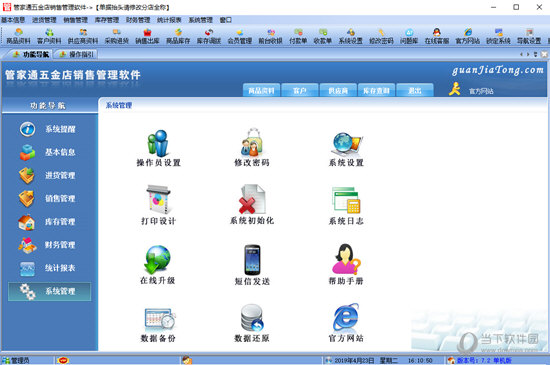Open 帮助手册 help manual icon

click(x=346, y=265)
